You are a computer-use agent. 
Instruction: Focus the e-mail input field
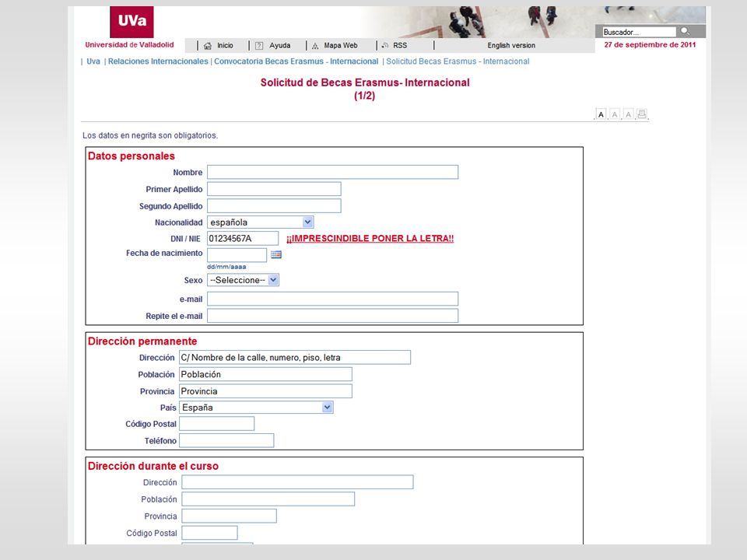[x=332, y=299]
